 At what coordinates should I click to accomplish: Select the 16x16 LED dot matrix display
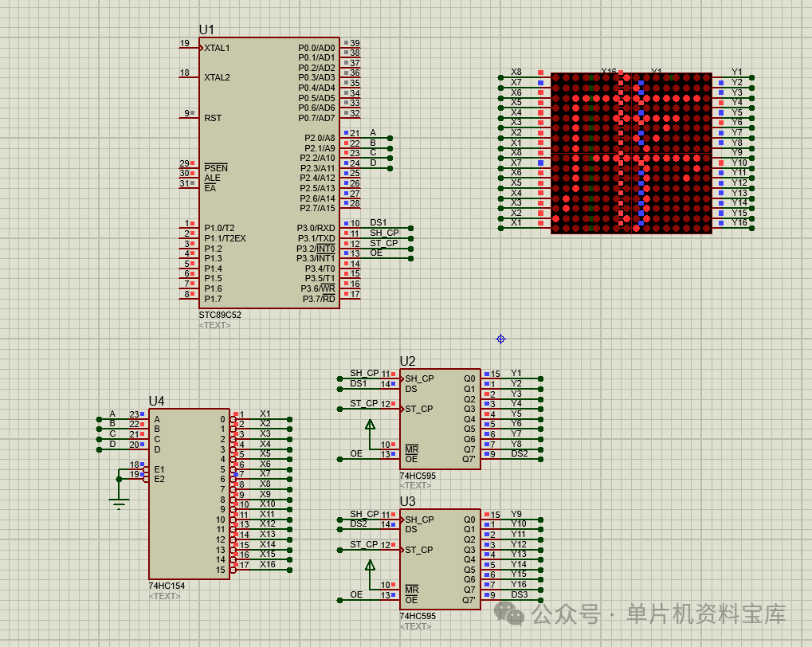pyautogui.click(x=631, y=153)
